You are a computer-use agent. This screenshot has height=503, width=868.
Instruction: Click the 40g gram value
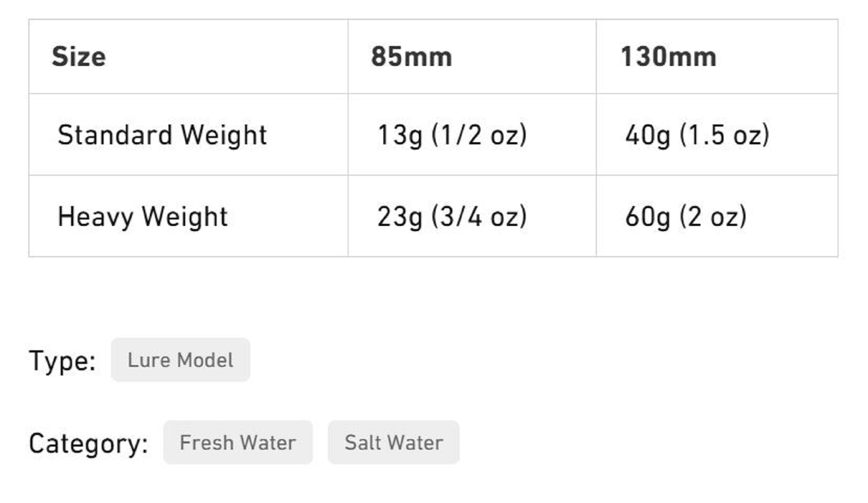(x=648, y=135)
